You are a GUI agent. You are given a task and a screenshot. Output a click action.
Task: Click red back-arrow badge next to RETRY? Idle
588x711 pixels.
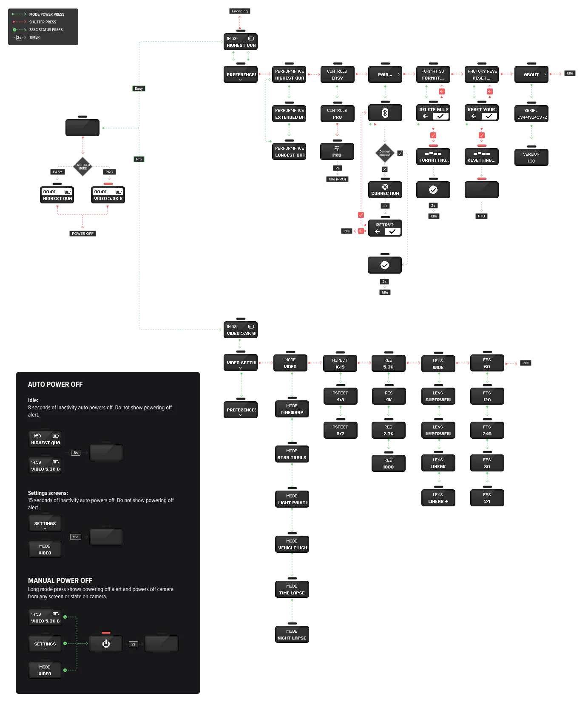pos(361,231)
